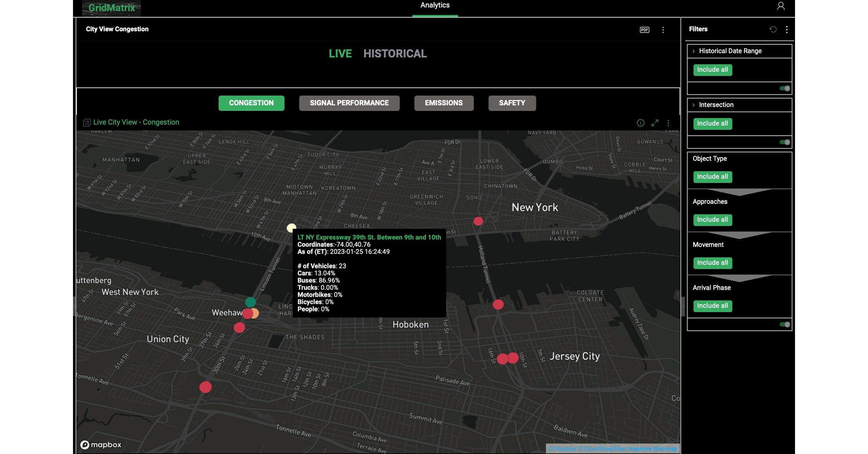Switch to the HISTORICAL view

pyautogui.click(x=395, y=54)
